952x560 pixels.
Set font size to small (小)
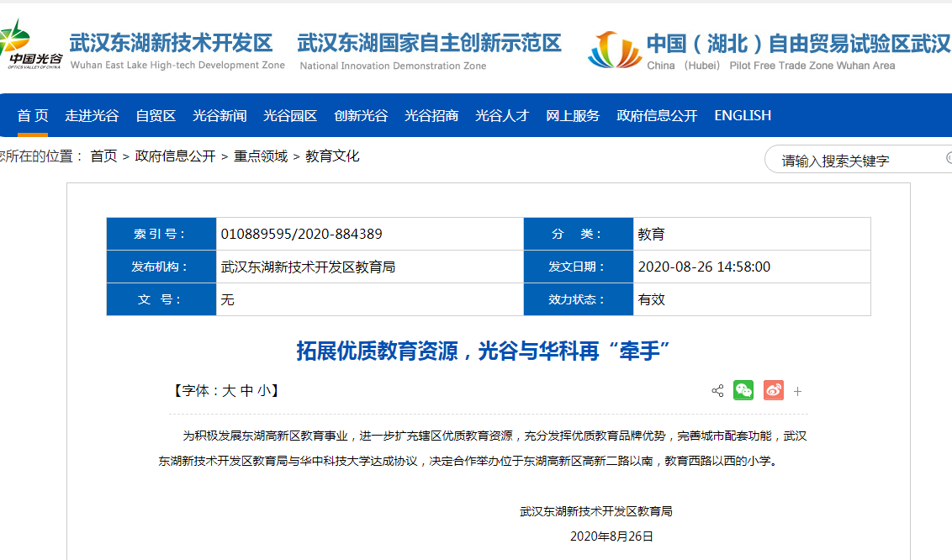click(x=263, y=391)
